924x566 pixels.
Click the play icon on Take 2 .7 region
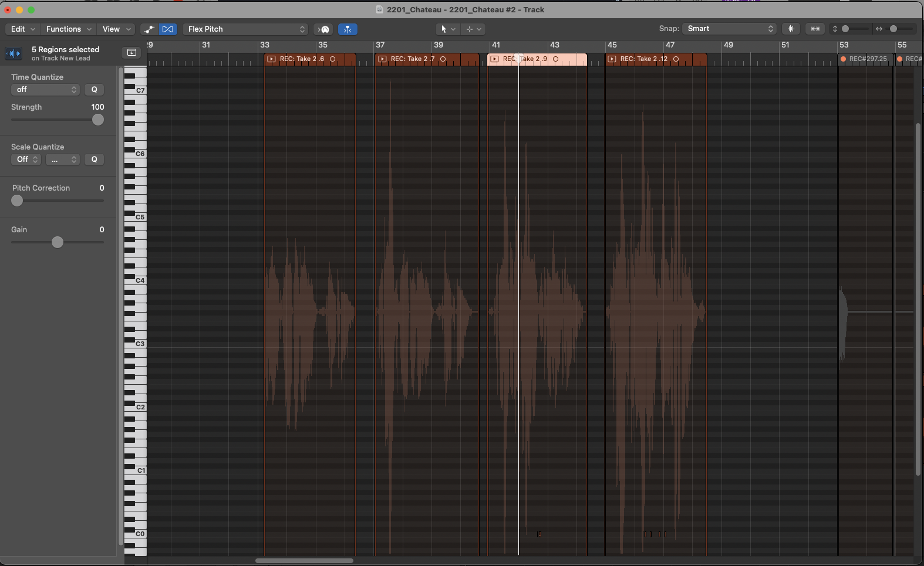[382, 59]
